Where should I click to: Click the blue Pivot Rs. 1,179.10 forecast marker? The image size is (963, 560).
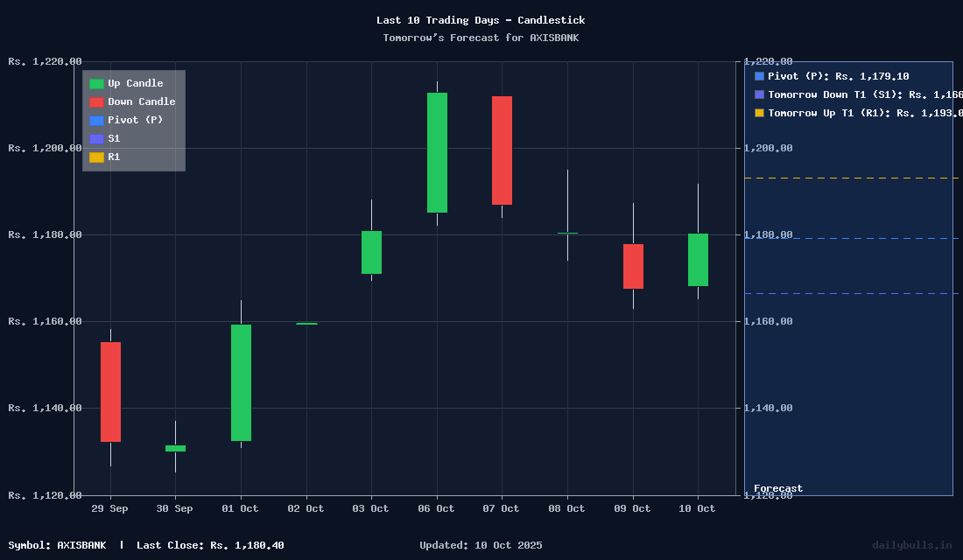pos(759,77)
